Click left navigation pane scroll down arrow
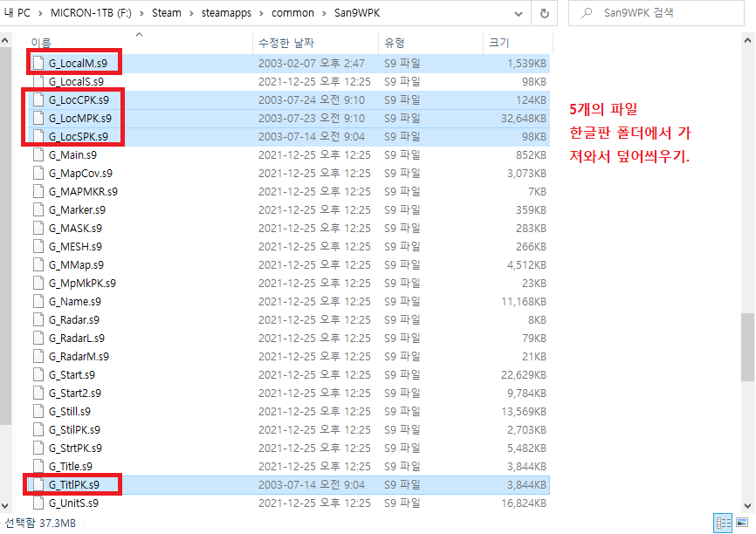756x534 pixels. pos(5,505)
